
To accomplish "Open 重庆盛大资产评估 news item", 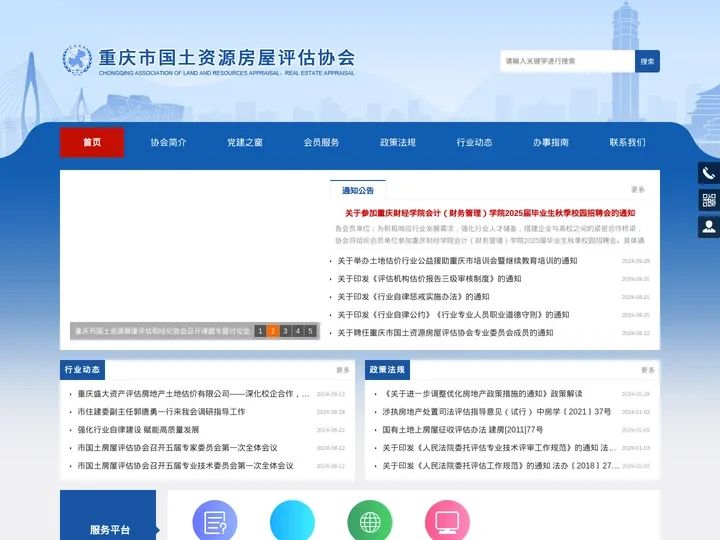I will tap(193, 394).
